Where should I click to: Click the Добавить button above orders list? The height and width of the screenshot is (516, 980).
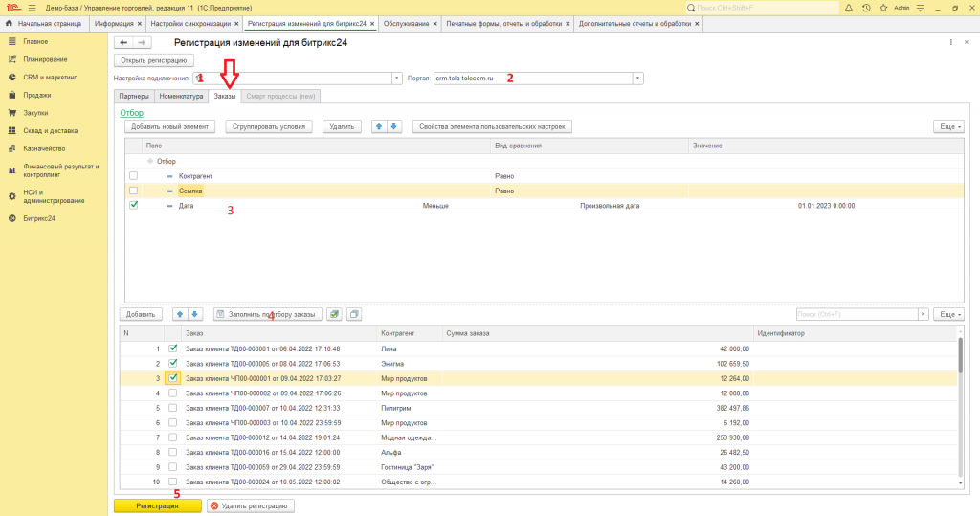[141, 314]
